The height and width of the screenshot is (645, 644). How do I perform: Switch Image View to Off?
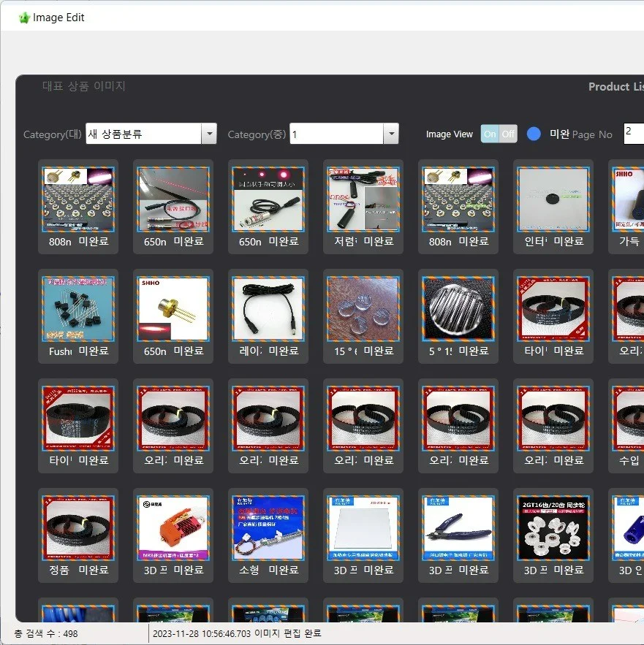click(x=508, y=134)
